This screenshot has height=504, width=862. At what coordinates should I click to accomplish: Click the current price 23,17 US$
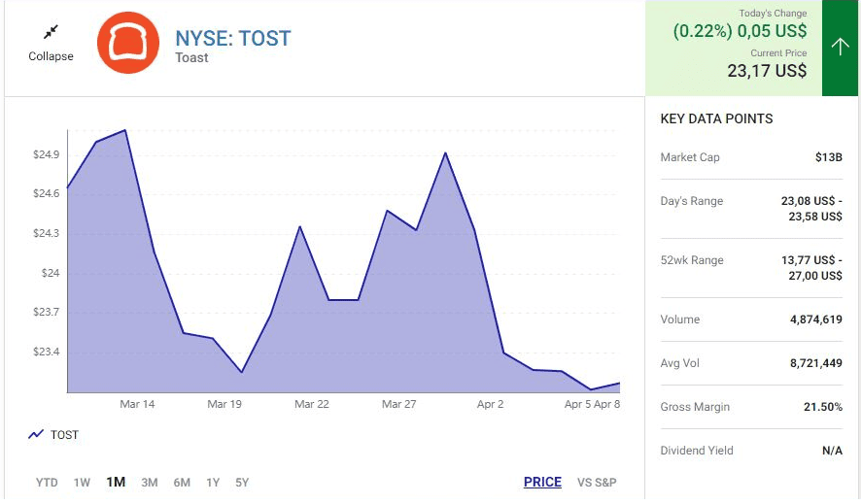[x=767, y=70]
